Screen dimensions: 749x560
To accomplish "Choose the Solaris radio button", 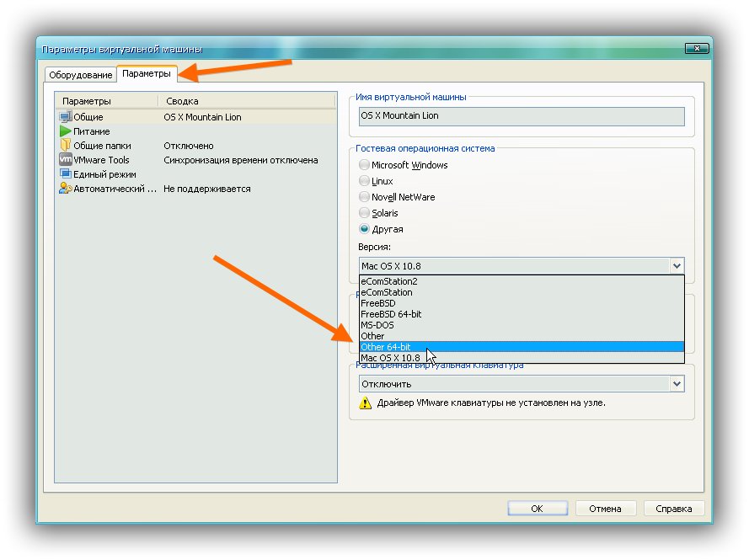I will point(364,213).
